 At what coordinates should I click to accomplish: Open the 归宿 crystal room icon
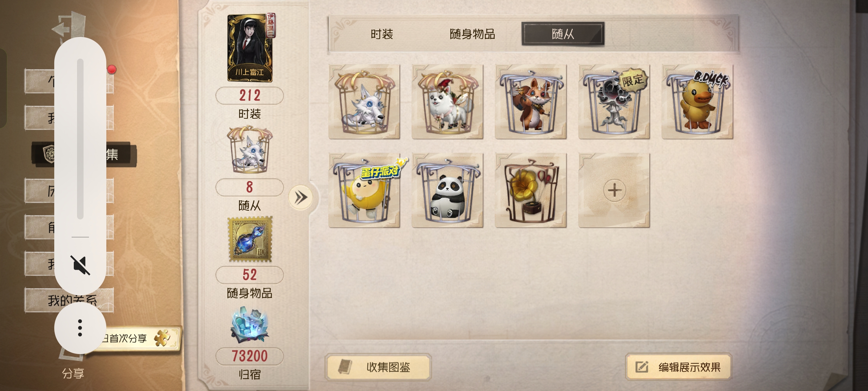[x=250, y=325]
